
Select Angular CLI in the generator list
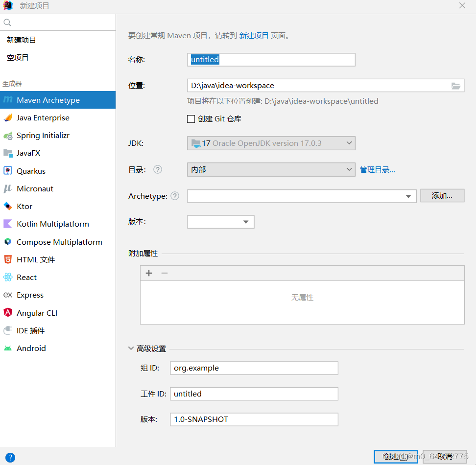click(x=58, y=313)
